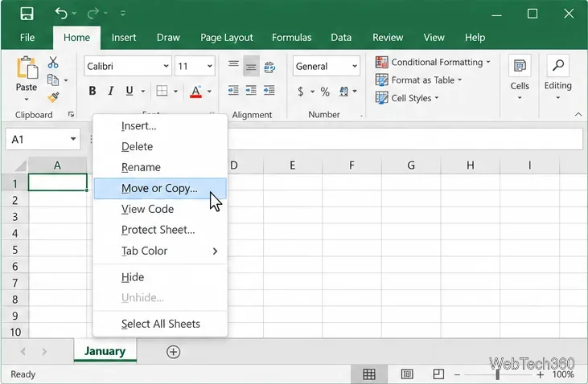Screen dimensions: 588x384
Task: Choose Delete in context menu
Action: click(160, 146)
